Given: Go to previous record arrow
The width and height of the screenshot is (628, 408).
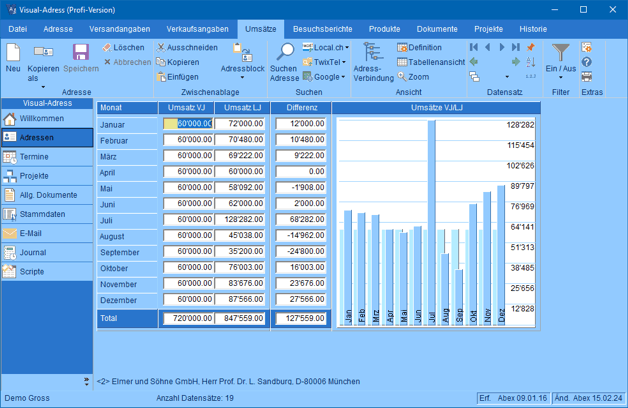Looking at the screenshot, I should coord(488,47).
